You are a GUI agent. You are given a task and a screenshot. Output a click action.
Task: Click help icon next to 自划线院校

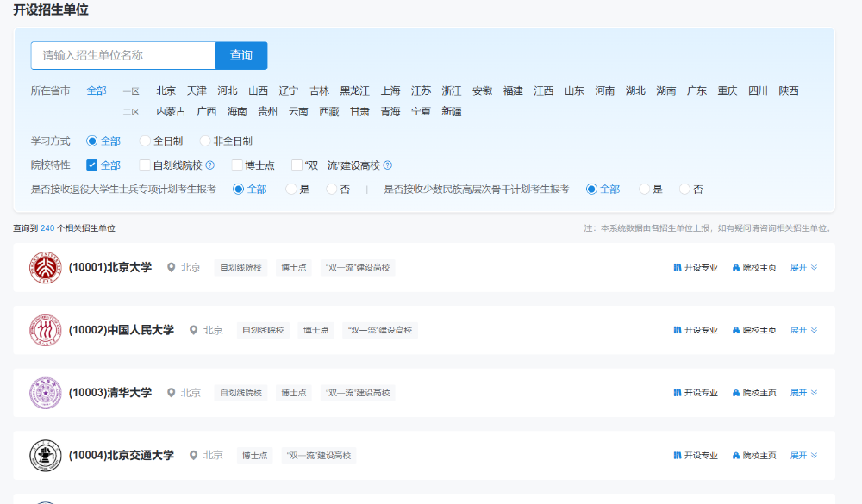click(x=210, y=165)
